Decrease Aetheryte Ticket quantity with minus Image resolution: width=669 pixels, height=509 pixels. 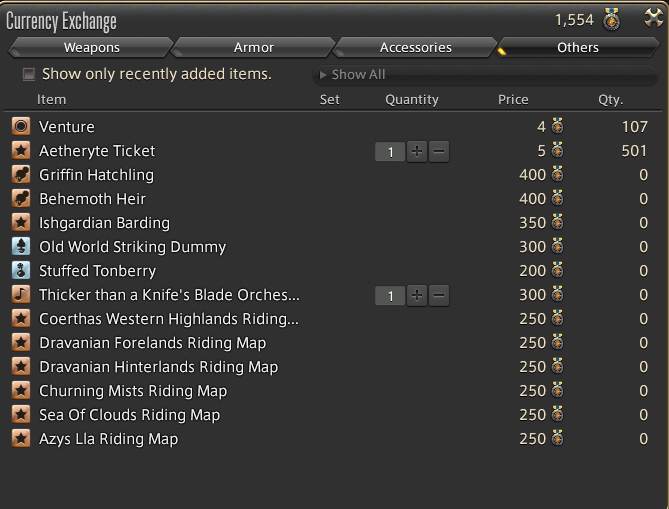pyautogui.click(x=439, y=151)
